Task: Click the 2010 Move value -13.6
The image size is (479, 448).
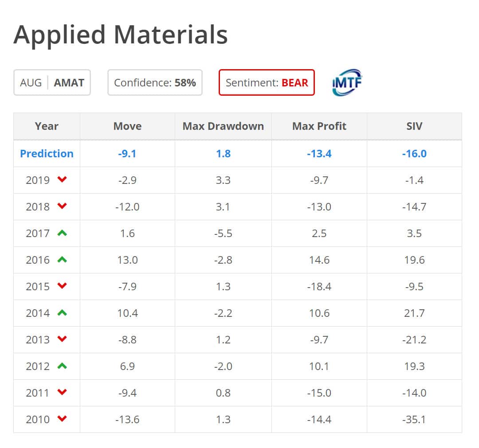Action: pos(127,420)
